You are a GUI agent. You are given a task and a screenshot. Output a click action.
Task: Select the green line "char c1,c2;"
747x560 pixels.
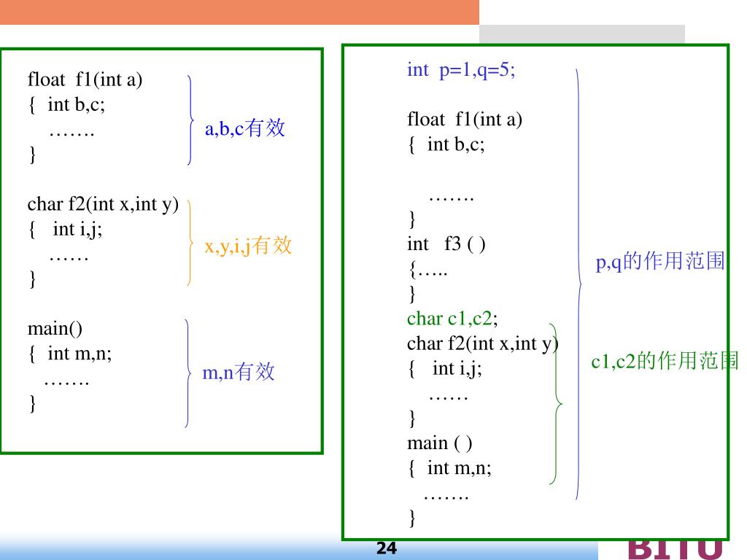pos(452,319)
